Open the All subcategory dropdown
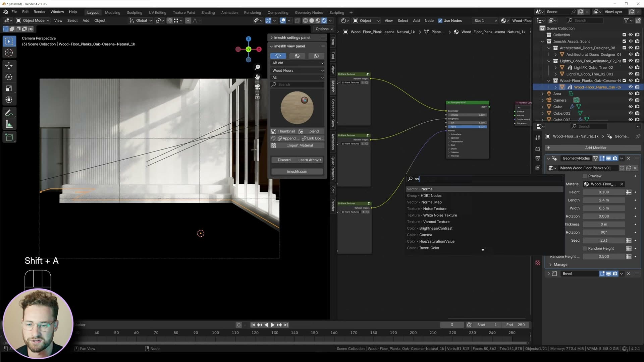 coord(298,77)
